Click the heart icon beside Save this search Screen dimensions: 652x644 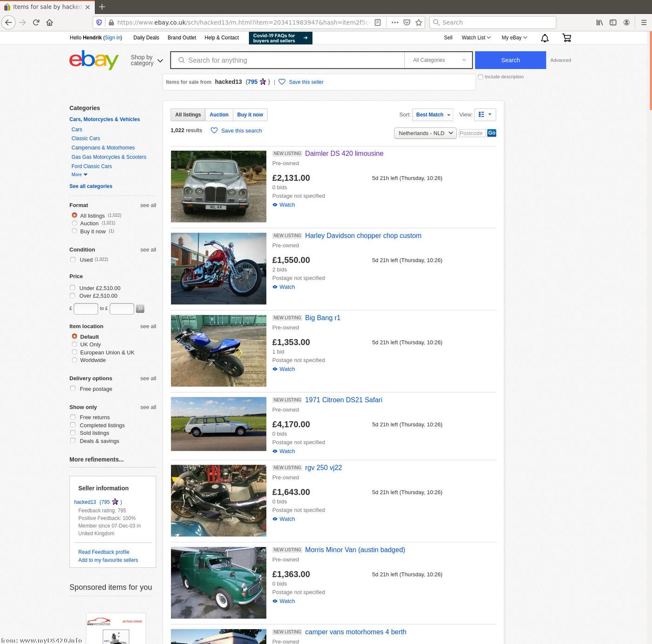point(214,130)
